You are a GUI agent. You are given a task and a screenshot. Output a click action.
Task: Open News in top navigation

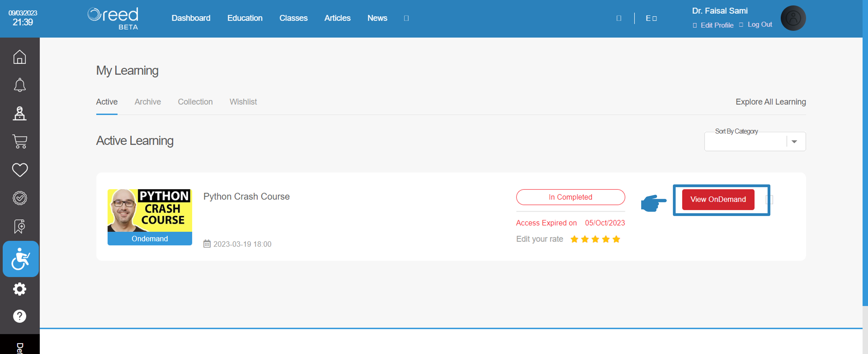click(377, 18)
